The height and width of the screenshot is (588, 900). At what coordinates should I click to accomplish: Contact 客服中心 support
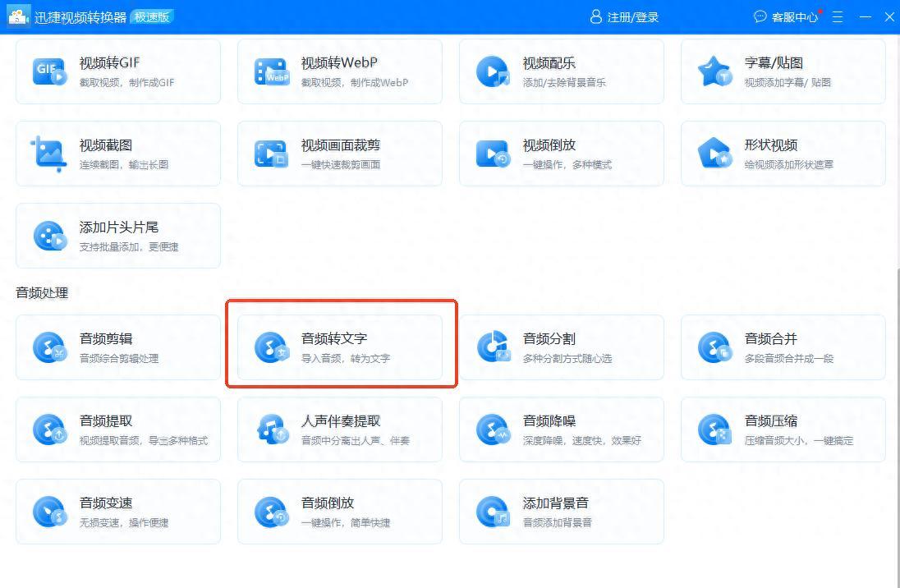coord(787,17)
